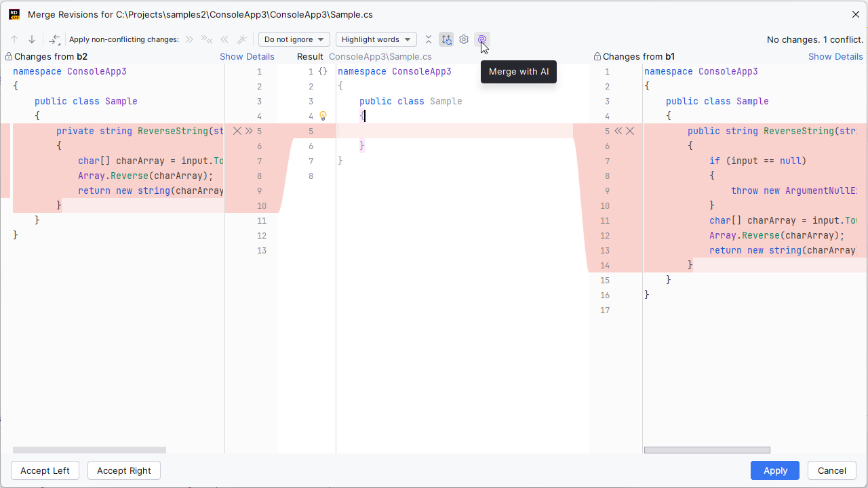Open the diff settings gear

[x=464, y=39]
